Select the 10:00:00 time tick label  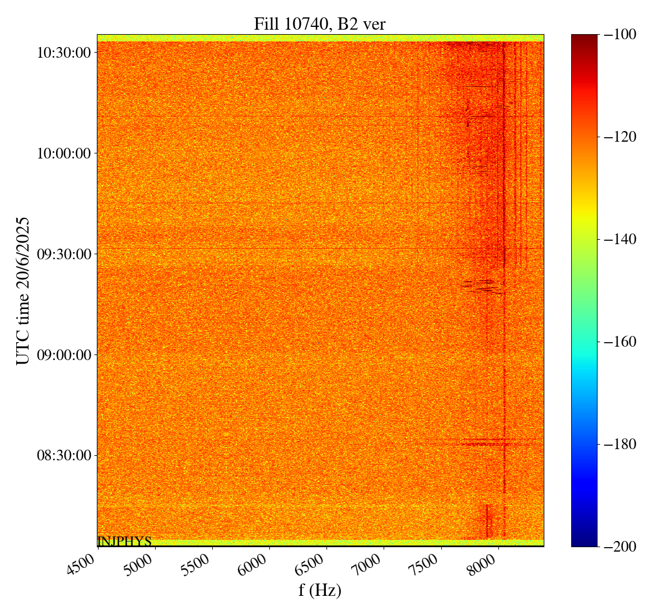click(x=63, y=153)
